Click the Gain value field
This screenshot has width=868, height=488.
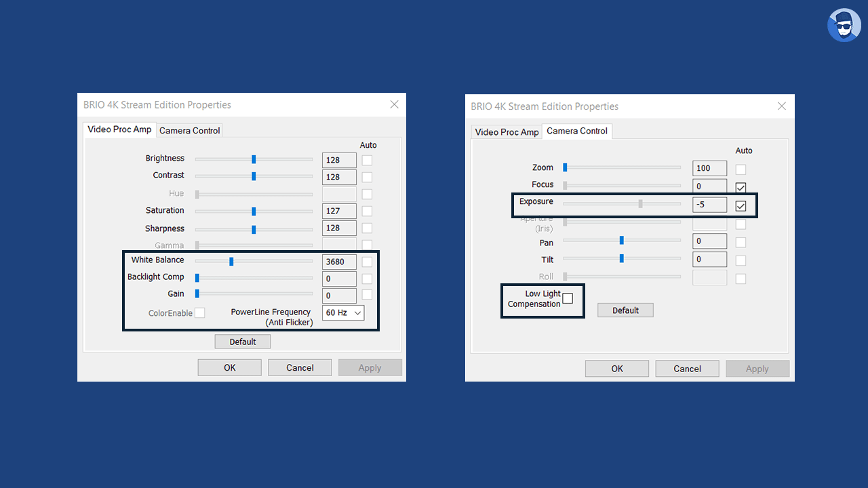click(x=339, y=296)
